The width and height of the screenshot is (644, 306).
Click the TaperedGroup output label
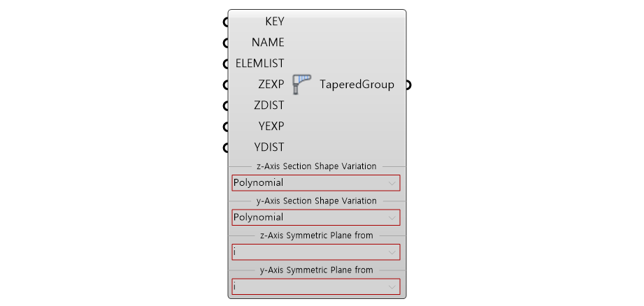click(x=357, y=85)
